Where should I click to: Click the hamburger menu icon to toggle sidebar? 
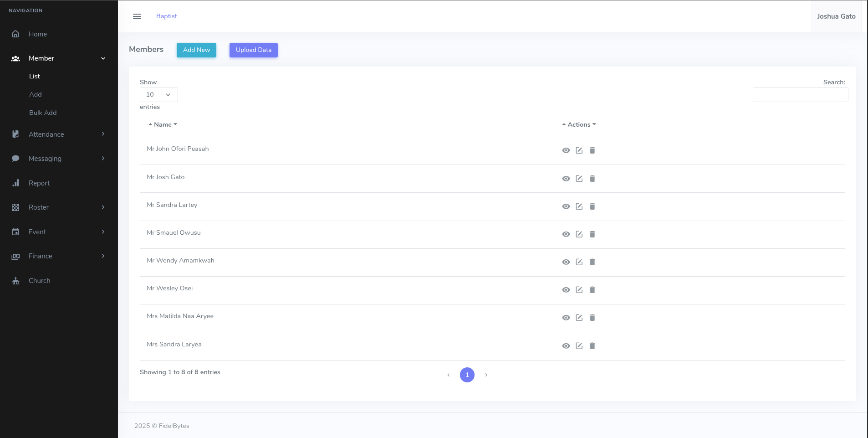click(x=137, y=16)
